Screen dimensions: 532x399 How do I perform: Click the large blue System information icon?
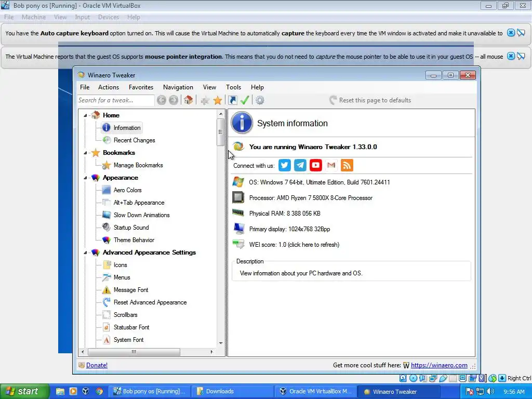[x=242, y=123]
